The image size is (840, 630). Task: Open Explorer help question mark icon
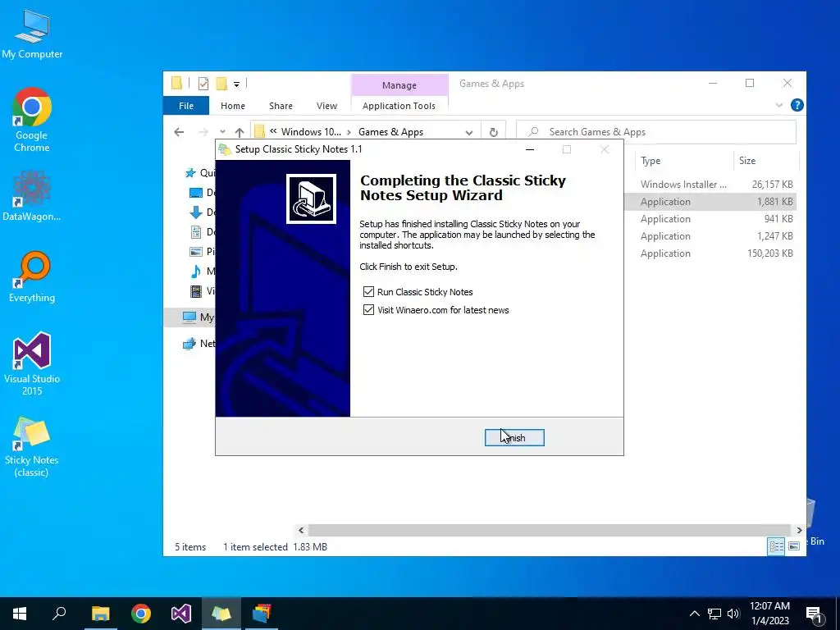797,106
